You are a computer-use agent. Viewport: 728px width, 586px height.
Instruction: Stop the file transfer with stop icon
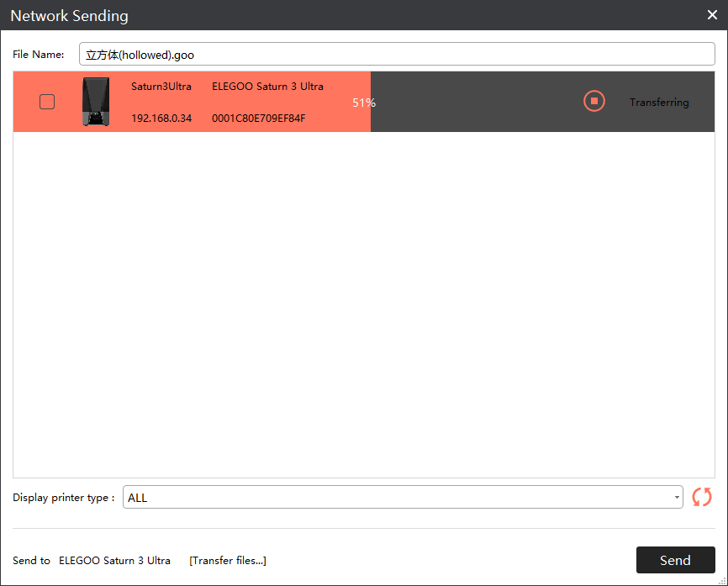point(593,101)
